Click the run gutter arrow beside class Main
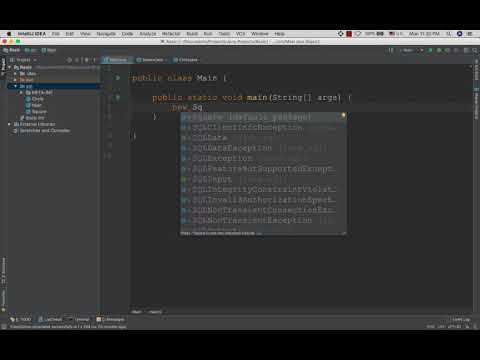Viewport: 480px width, 360px height. (x=117, y=78)
